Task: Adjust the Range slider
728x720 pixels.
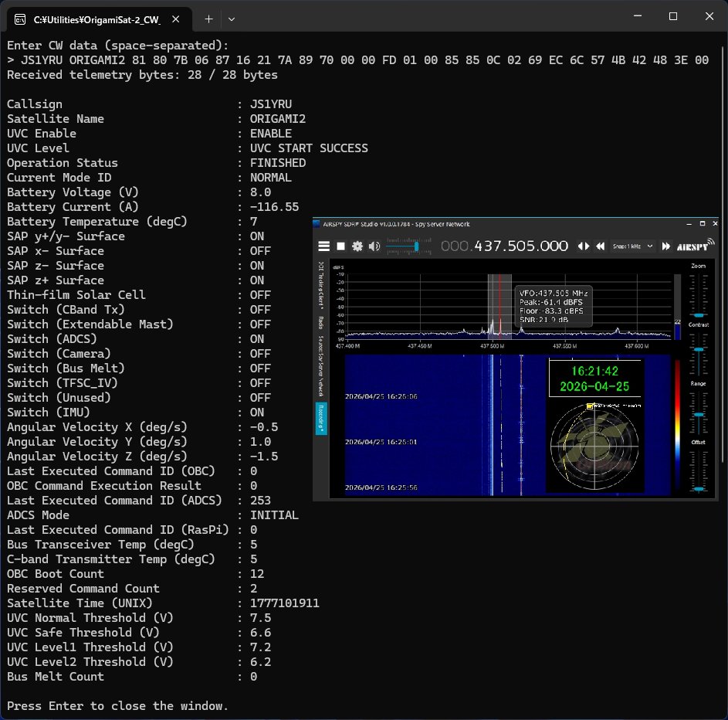Action: pyautogui.click(x=699, y=413)
